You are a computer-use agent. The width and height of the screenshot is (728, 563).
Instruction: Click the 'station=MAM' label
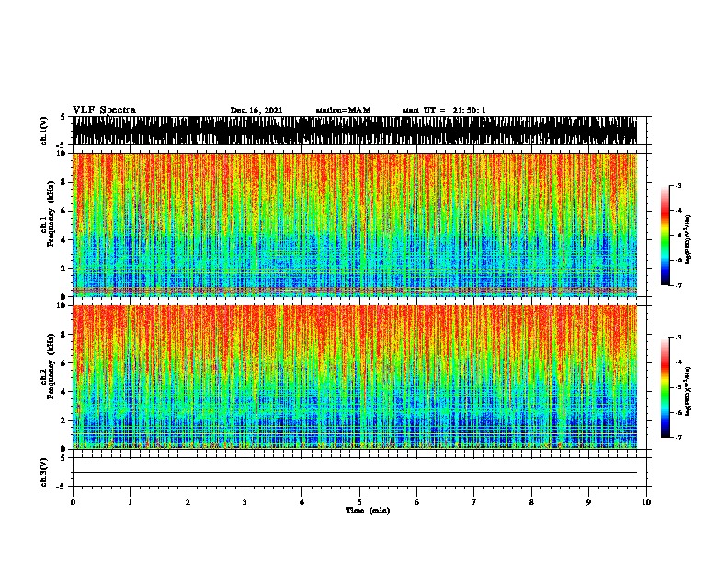tap(343, 110)
